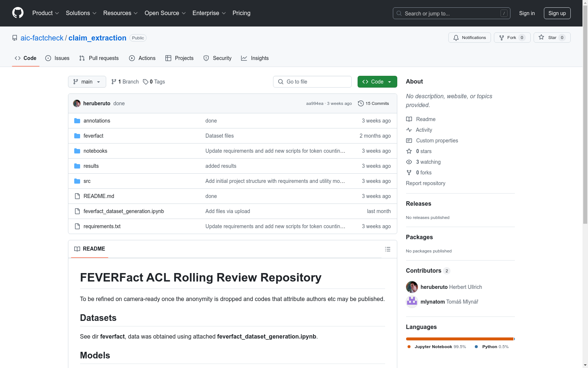Open the 'Add files via upload' commit
The image size is (588, 368).
pyautogui.click(x=227, y=211)
